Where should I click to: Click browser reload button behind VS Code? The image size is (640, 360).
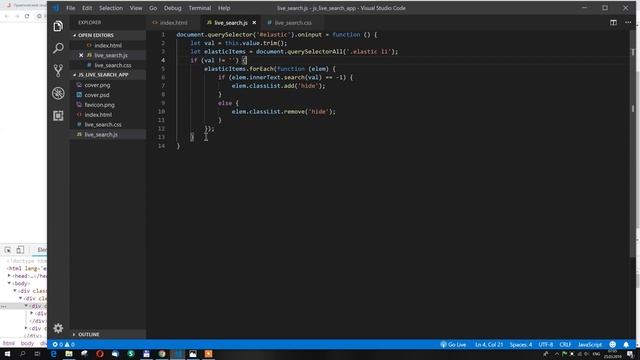(27, 16)
